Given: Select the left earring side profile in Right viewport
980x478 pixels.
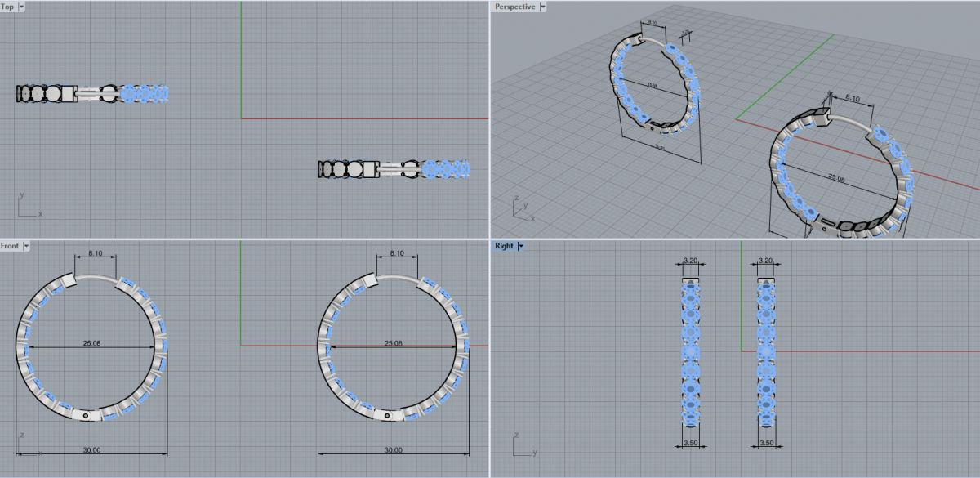Looking at the screenshot, I should pyautogui.click(x=691, y=353).
